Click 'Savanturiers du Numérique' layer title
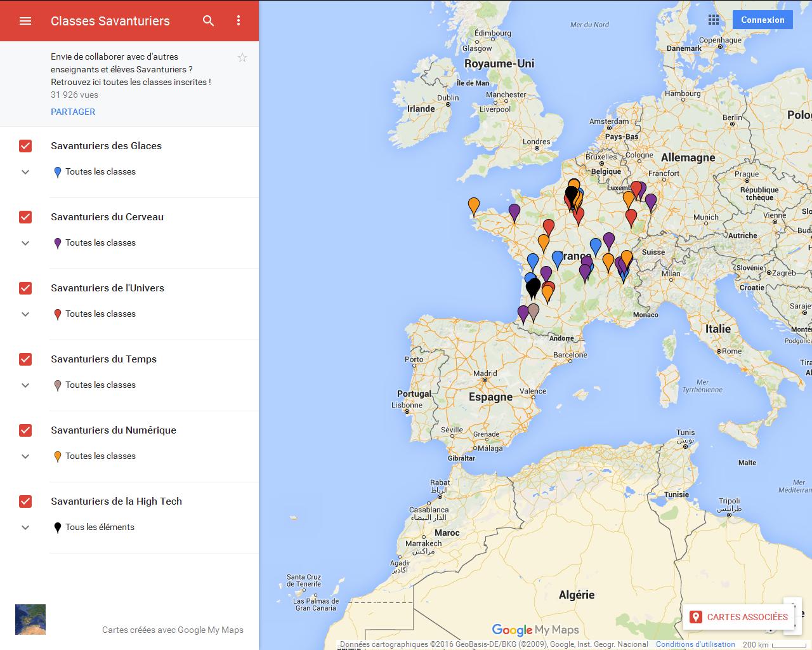Image resolution: width=812 pixels, height=650 pixels. point(114,430)
